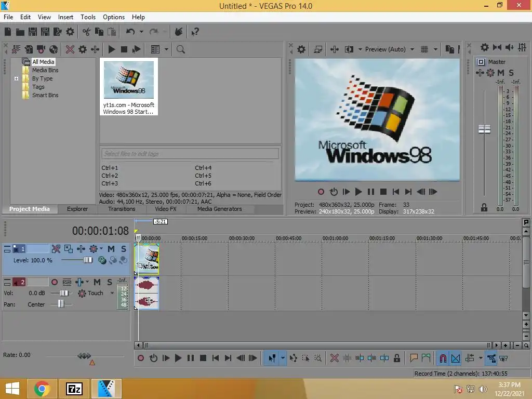
Task: Click the Event Pan/Crop icon on video clip
Action: (139, 265)
